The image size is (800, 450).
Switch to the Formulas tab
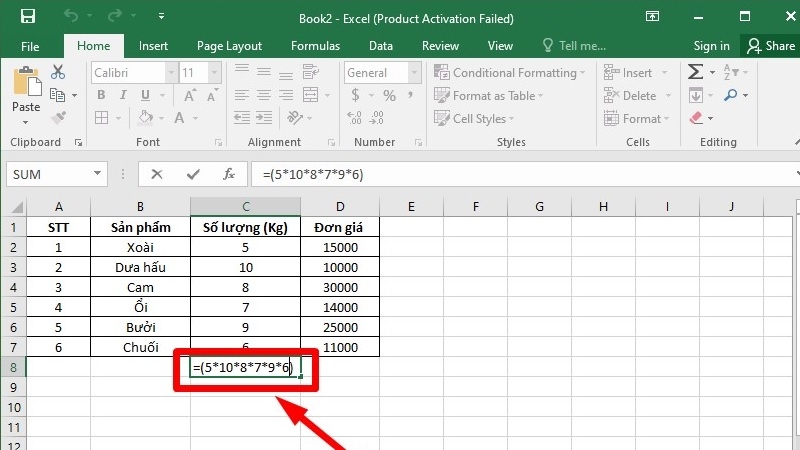[315, 46]
